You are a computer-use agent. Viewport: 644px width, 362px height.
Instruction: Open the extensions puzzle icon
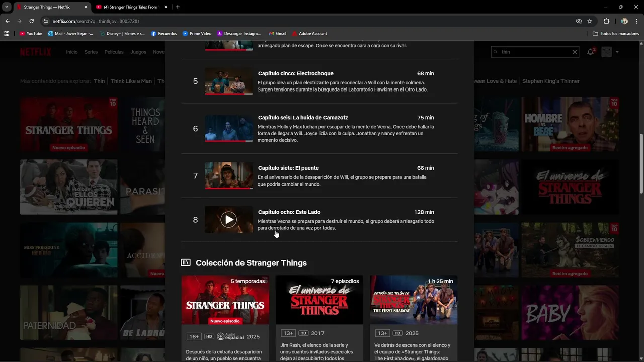coord(606,21)
